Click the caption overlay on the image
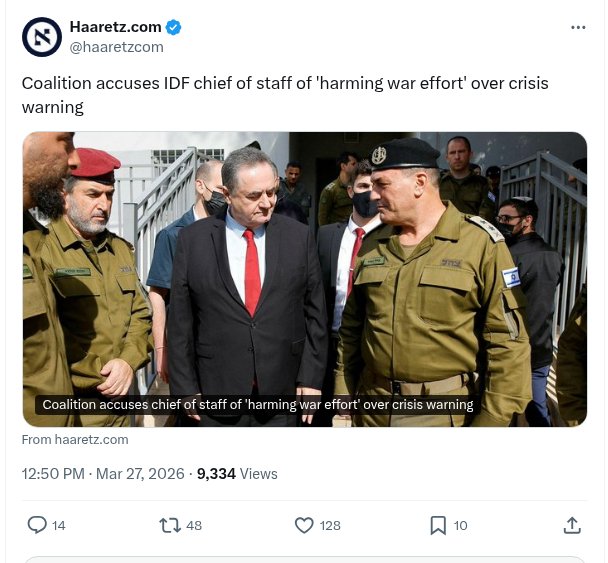Image resolution: width=608 pixels, height=563 pixels. [258, 405]
